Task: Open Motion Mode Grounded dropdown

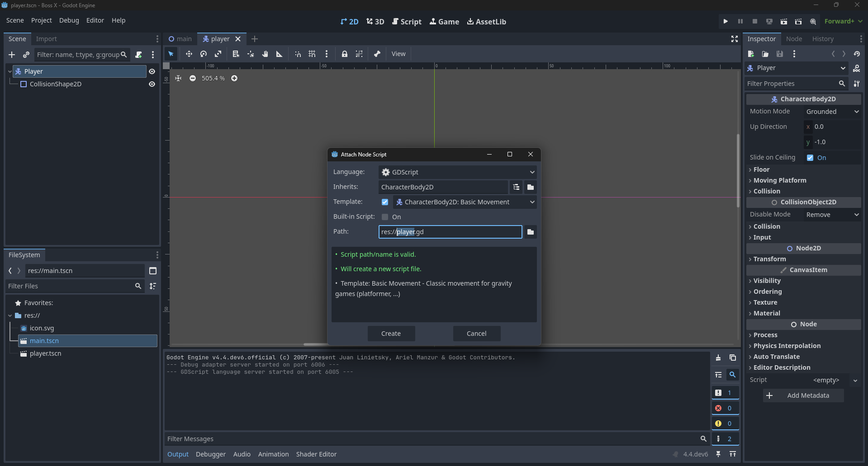Action: (832, 112)
